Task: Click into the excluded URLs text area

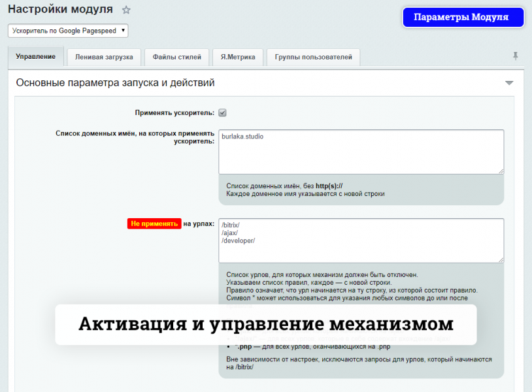Action: [361, 240]
